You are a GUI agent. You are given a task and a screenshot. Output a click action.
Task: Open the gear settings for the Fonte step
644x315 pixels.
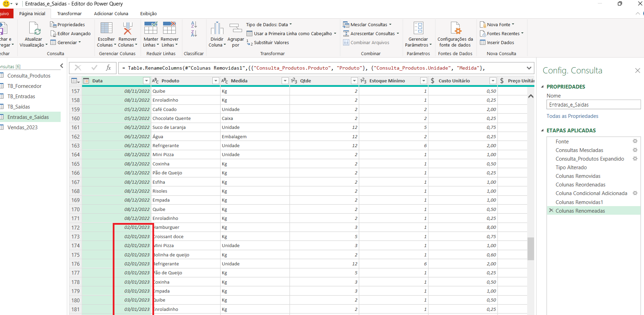(x=635, y=141)
